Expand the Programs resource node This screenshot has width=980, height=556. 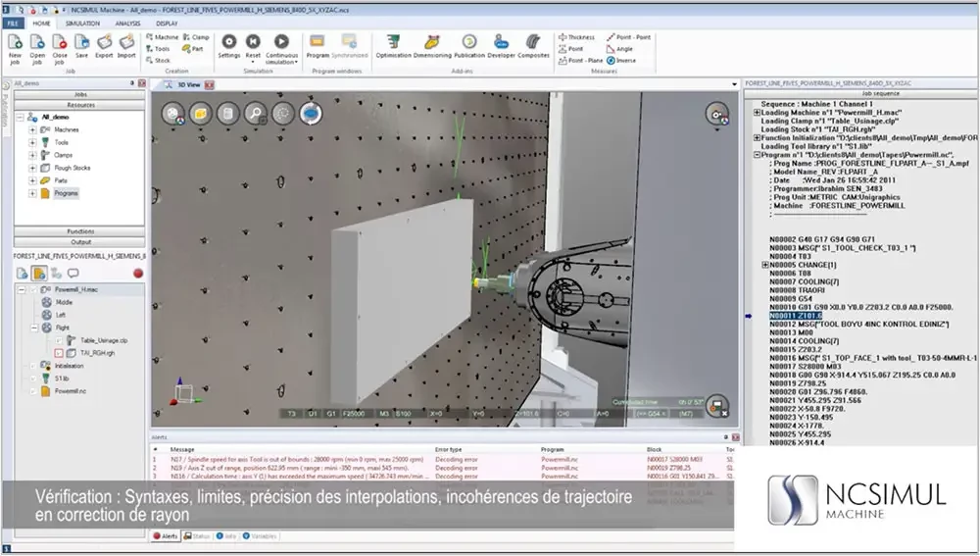click(32, 193)
